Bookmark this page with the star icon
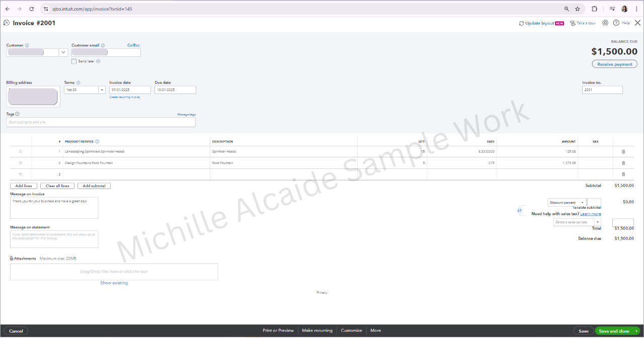This screenshot has width=644, height=362. (x=578, y=9)
